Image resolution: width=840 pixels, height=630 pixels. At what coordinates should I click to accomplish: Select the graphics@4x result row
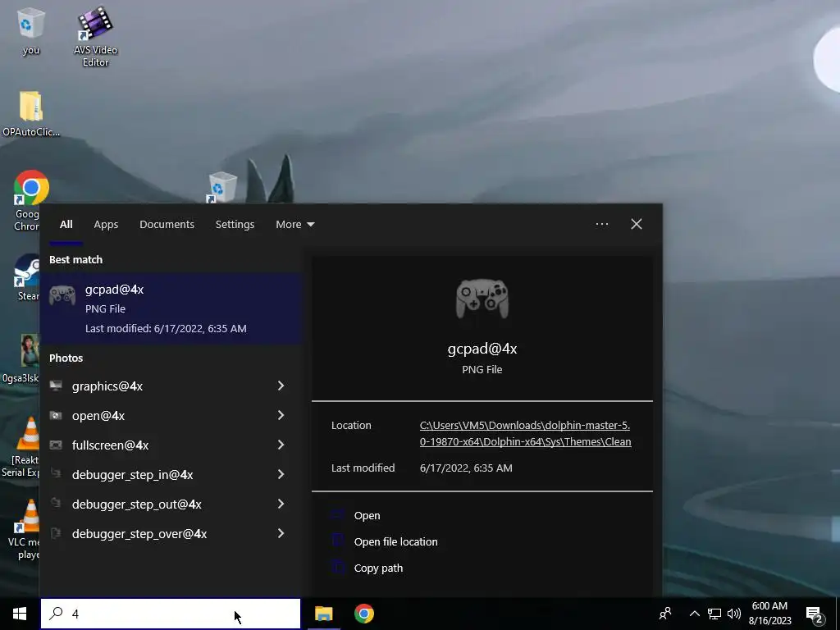(171, 386)
